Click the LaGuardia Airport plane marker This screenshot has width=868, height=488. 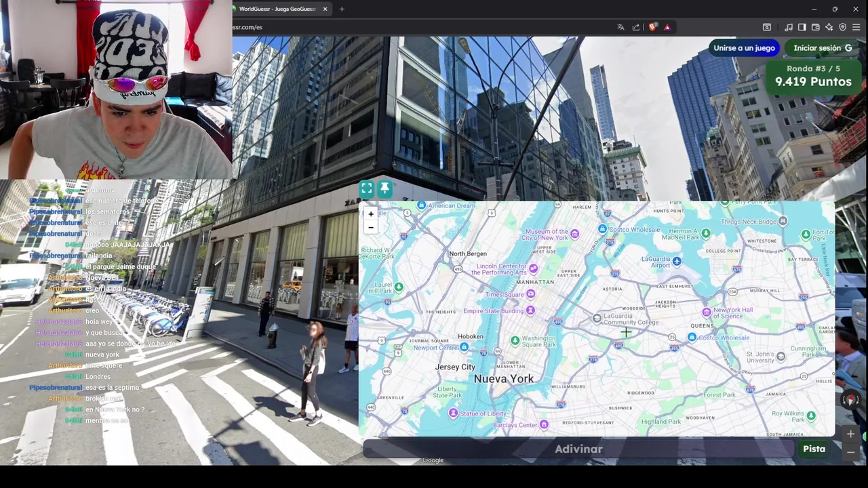(x=677, y=261)
